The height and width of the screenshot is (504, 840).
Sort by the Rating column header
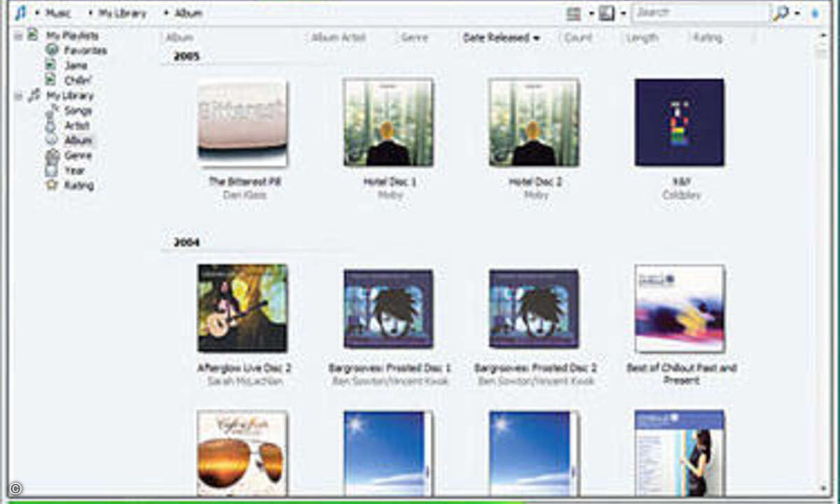coord(707,38)
